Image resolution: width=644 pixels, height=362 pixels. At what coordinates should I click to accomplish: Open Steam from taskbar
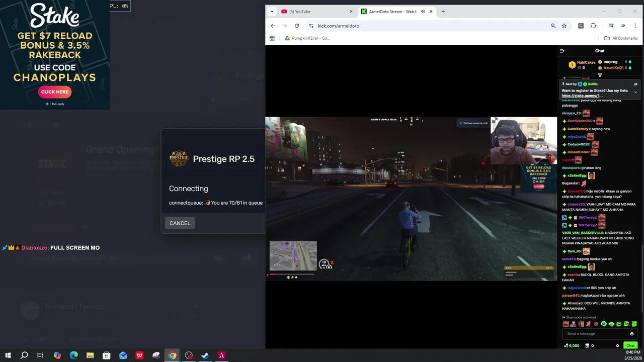tap(205, 355)
